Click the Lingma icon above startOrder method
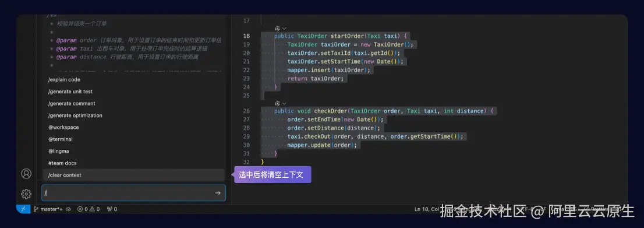This screenshot has width=644, height=228. [277, 29]
